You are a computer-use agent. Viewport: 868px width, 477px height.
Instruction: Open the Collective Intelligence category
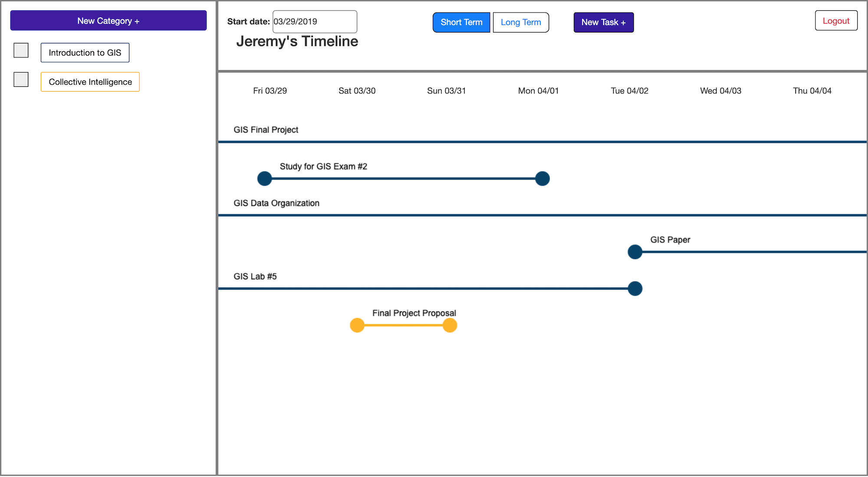coord(90,82)
